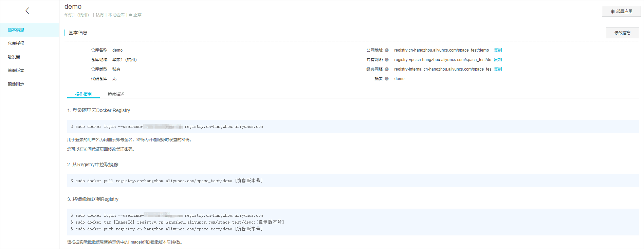644x249 pixels.
Task: Open 仓库授权 in the sidebar
Action: tap(30, 43)
